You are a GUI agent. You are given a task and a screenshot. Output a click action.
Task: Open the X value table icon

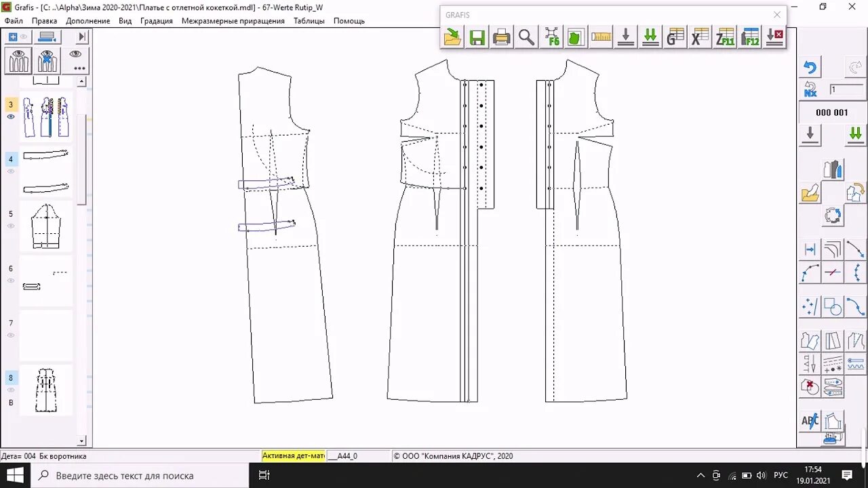point(700,37)
